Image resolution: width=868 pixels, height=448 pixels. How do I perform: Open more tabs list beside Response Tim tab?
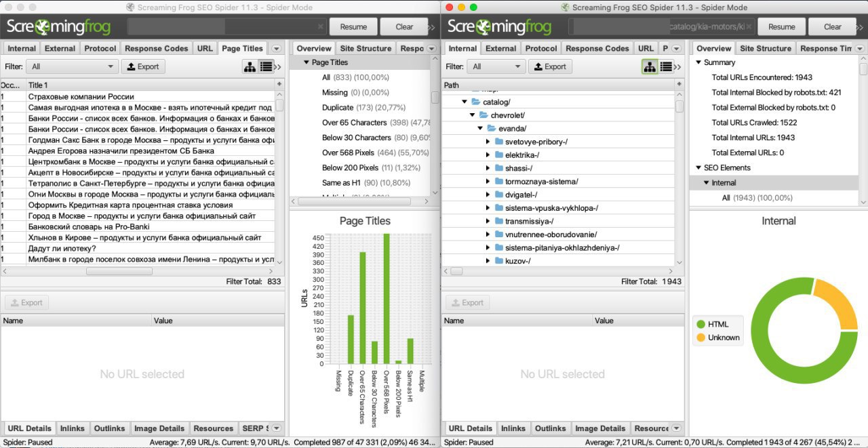tap(861, 49)
